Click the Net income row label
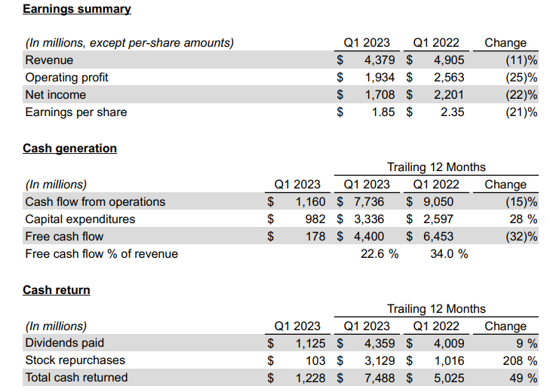The image size is (550, 392). (x=56, y=95)
